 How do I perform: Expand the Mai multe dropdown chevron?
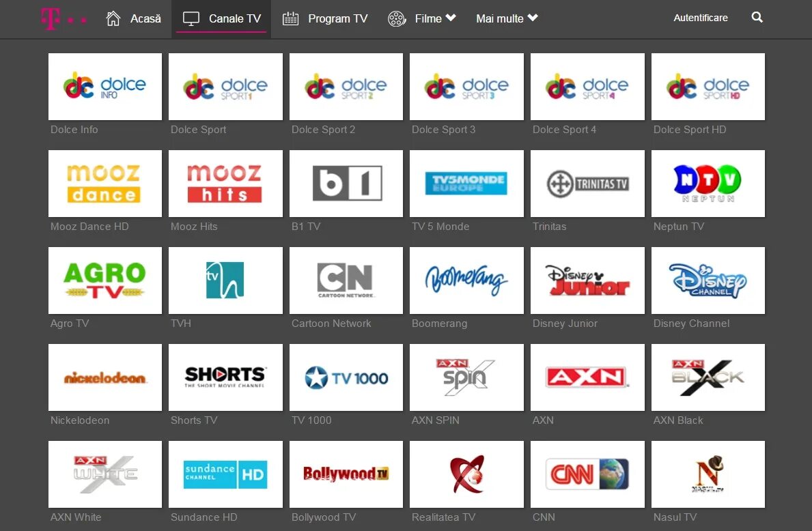tap(533, 18)
